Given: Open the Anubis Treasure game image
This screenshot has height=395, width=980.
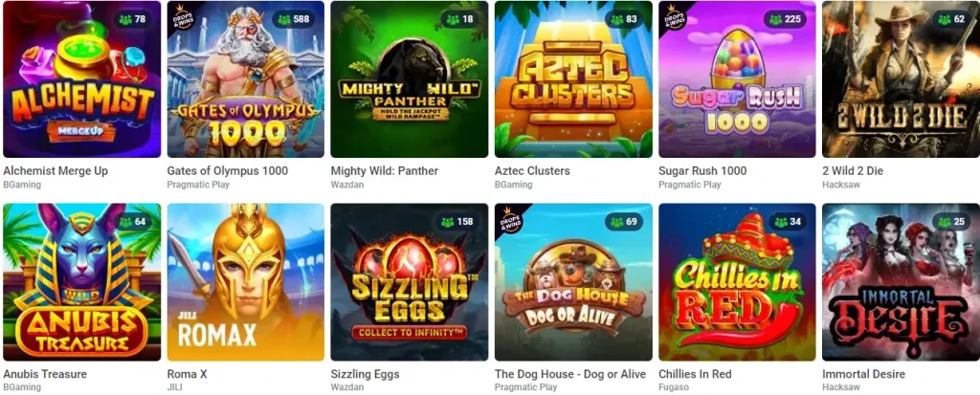Looking at the screenshot, I should click(82, 282).
